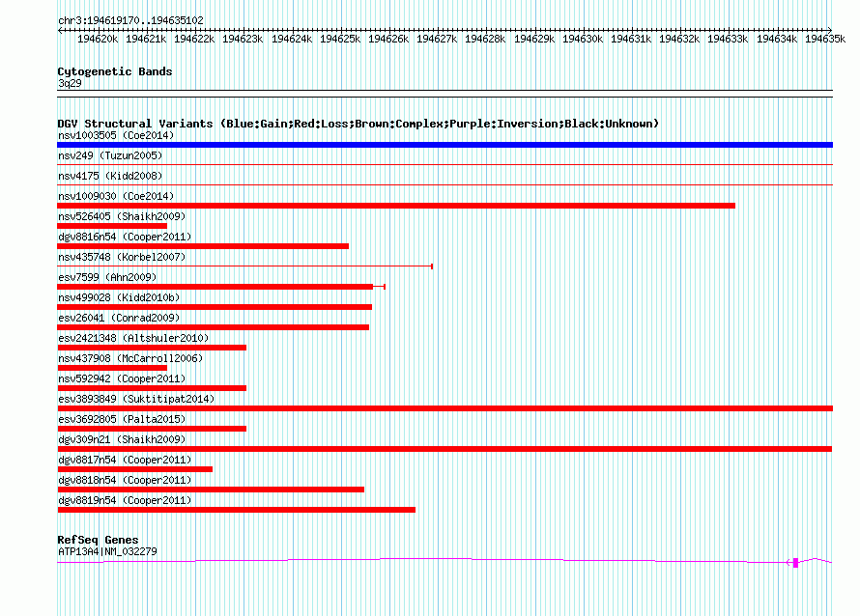Open esv2421348 (Altshuler2010) variant label

tap(133, 338)
